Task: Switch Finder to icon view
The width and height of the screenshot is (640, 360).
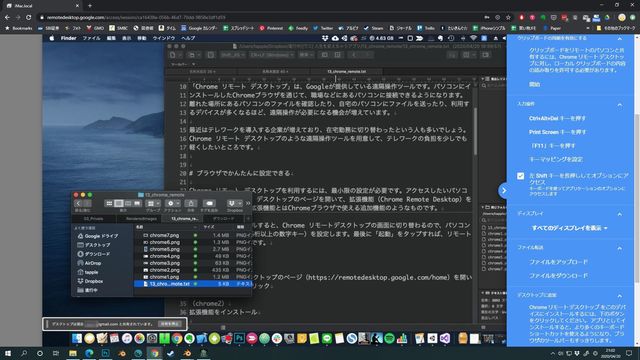Action: point(109,203)
